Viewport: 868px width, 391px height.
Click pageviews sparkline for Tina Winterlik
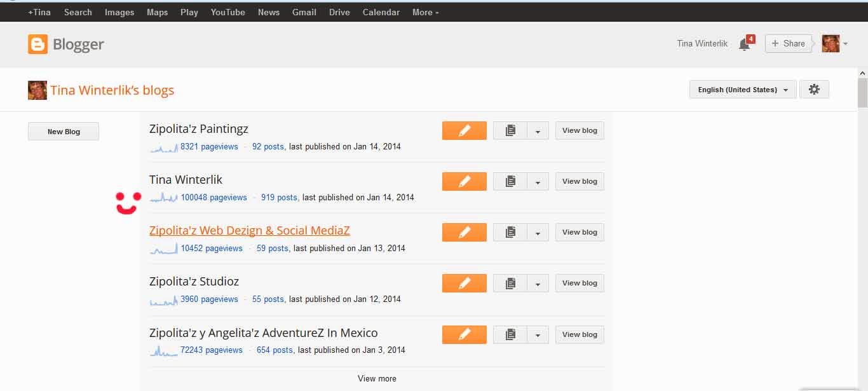point(164,198)
